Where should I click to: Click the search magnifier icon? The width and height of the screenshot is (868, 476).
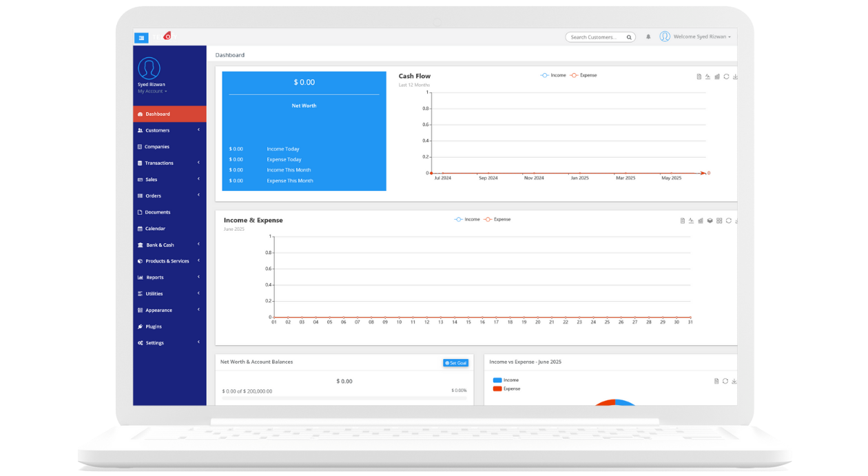click(629, 37)
